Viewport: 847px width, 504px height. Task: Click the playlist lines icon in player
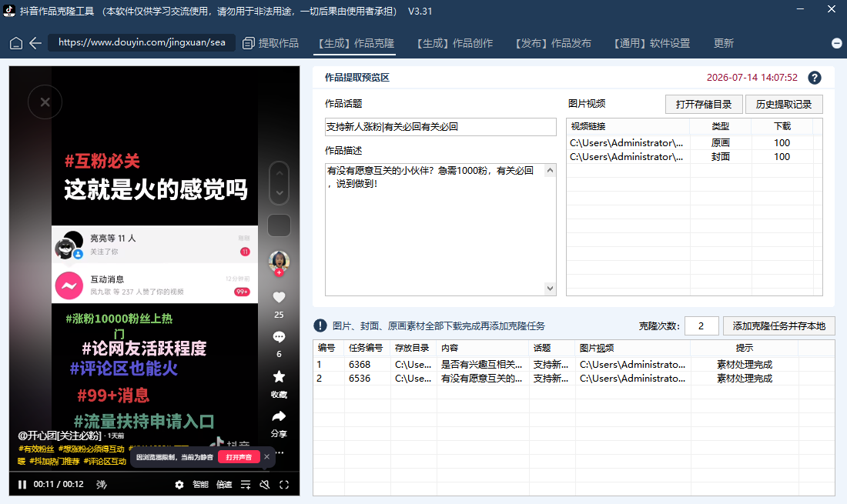click(245, 485)
